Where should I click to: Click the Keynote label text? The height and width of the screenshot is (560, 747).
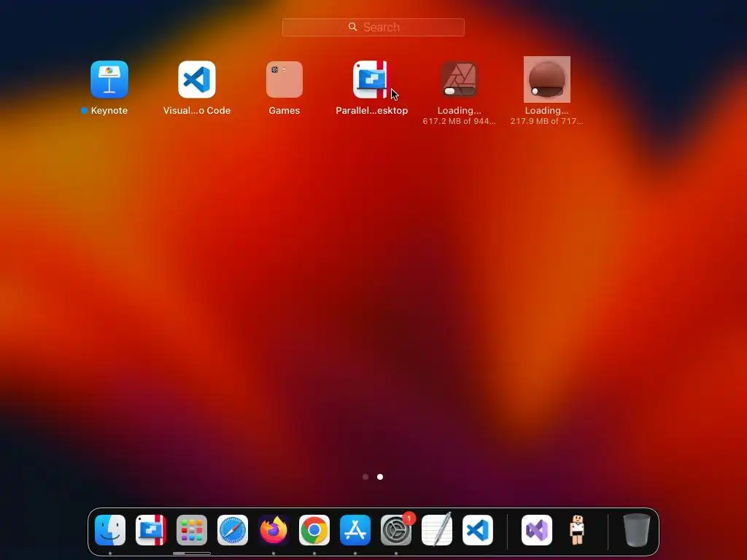[x=109, y=111]
